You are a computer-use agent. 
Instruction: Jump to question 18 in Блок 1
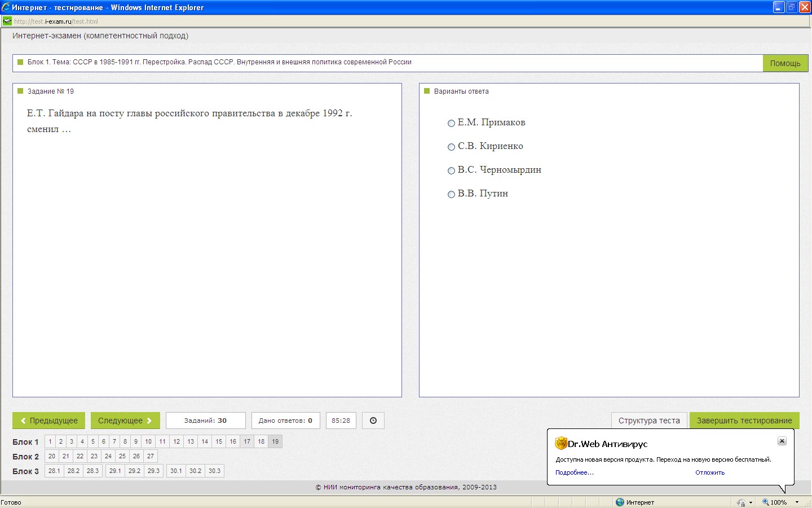pos(261,441)
